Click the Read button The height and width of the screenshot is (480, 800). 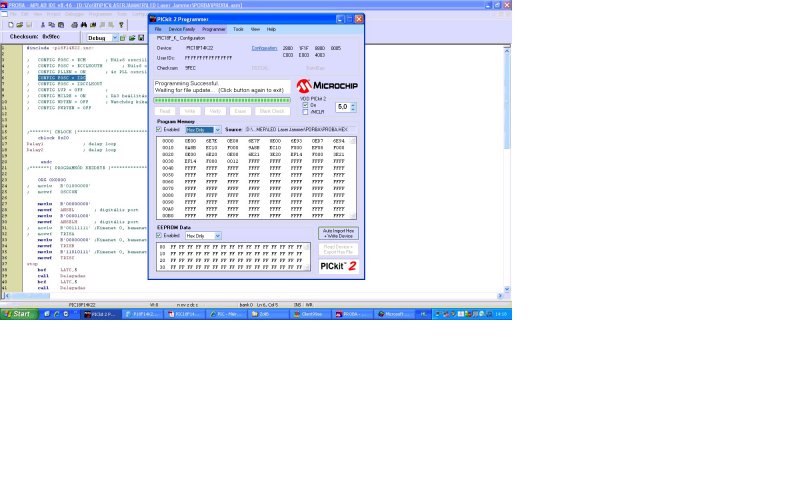click(x=165, y=111)
